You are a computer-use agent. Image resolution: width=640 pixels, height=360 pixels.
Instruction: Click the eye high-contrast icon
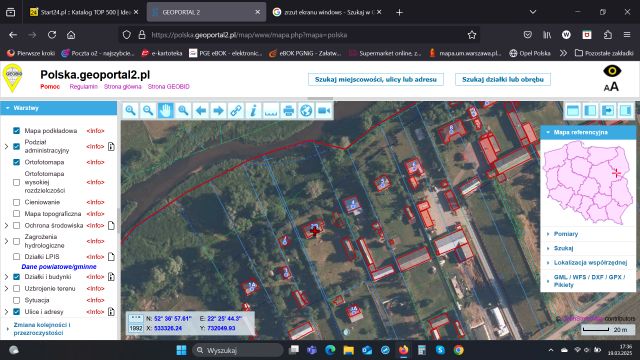[x=612, y=71]
